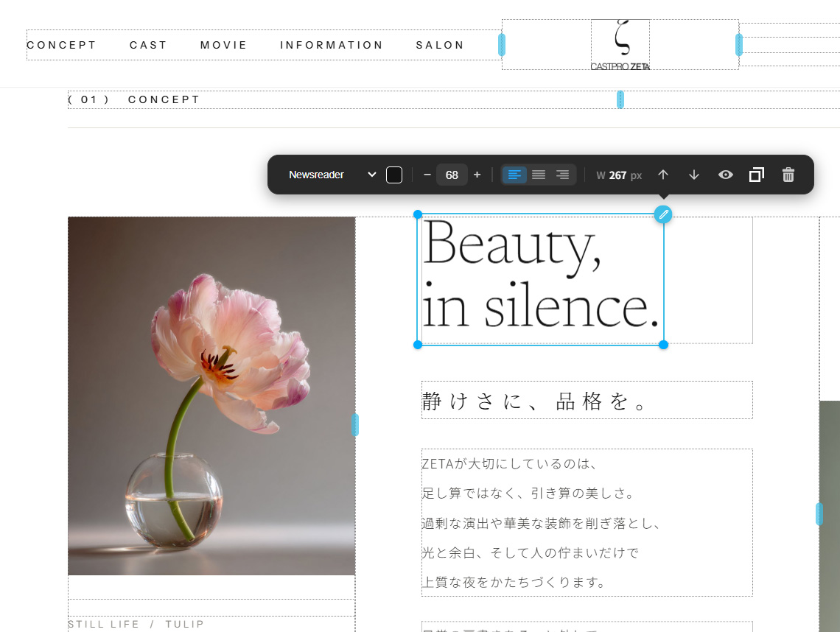Select the paragraph starting "ZETAが大切にしているのは"
840x632 pixels.
point(587,522)
